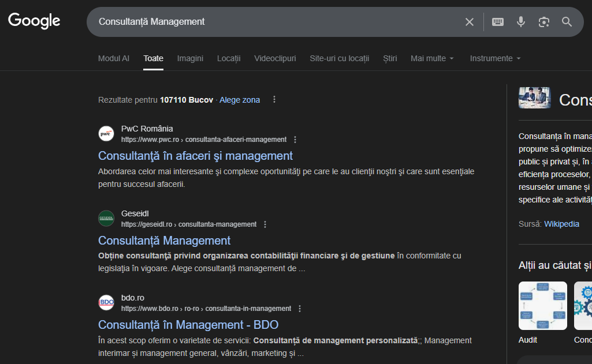Open the on-screen keyboard input tool
The height and width of the screenshot is (364, 592).
497,22
